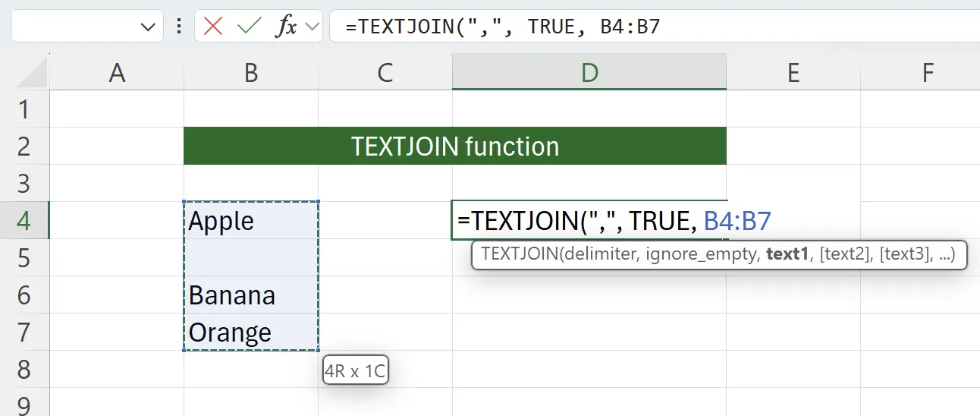Click the ignore_empty argument in the tooltip
Image resolution: width=980 pixels, height=416 pixels.
pyautogui.click(x=702, y=255)
